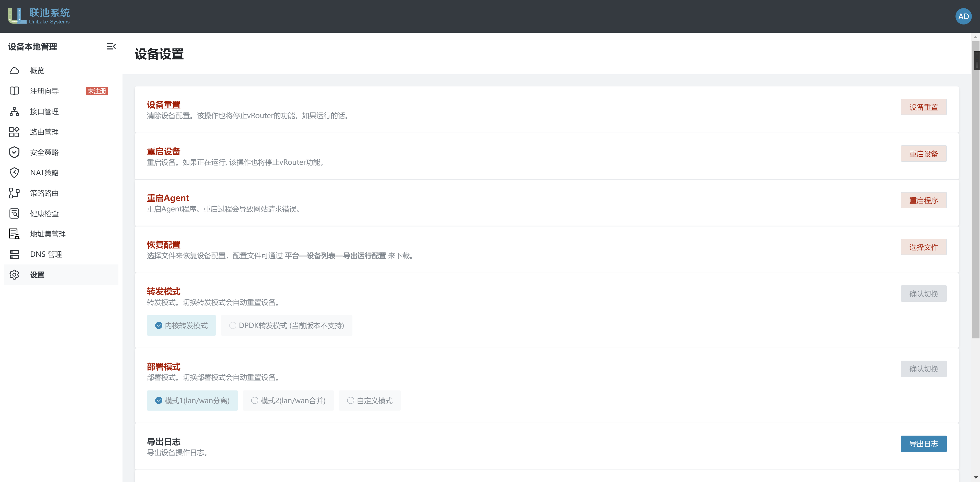Select DPDK转发模式 radio option
Viewport: 980px width, 482px height.
tap(286, 325)
